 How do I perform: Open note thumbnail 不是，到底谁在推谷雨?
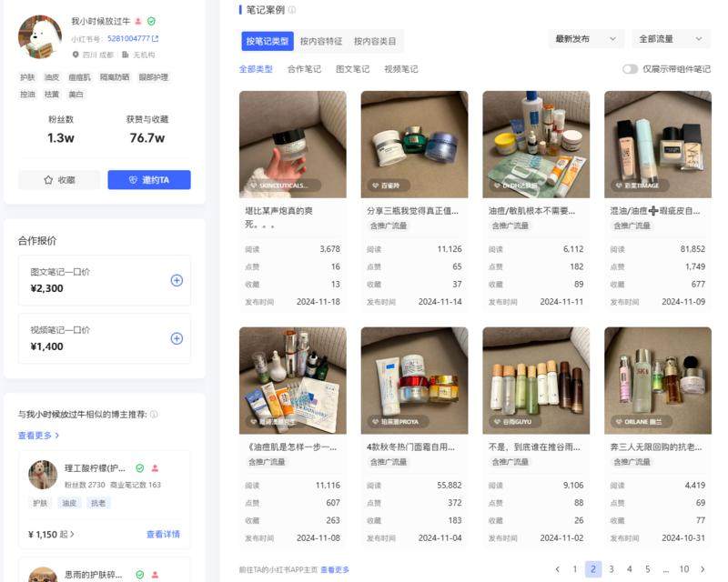(x=536, y=381)
